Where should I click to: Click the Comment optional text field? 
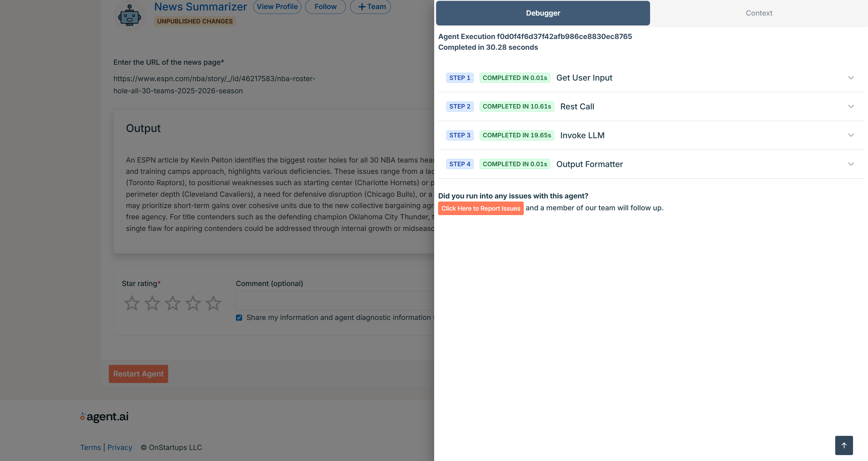pyautogui.click(x=334, y=300)
